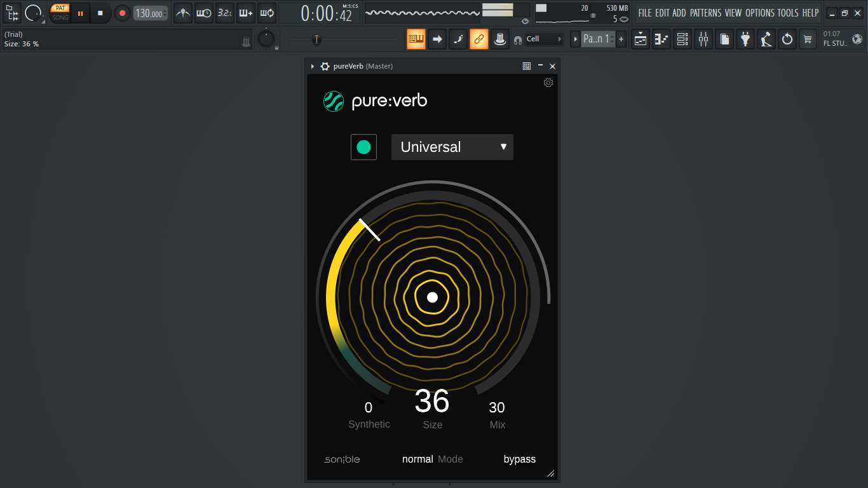Click the Mix value 30
Image resolution: width=868 pixels, height=488 pixels.
tap(497, 408)
